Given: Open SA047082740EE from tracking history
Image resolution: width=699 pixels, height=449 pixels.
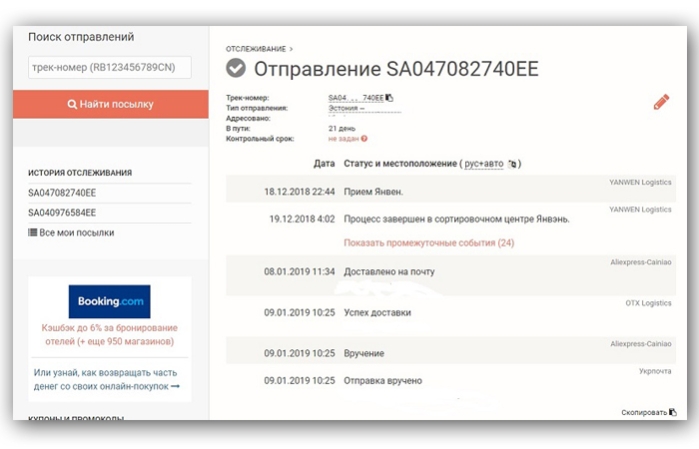Looking at the screenshot, I should click(62, 193).
